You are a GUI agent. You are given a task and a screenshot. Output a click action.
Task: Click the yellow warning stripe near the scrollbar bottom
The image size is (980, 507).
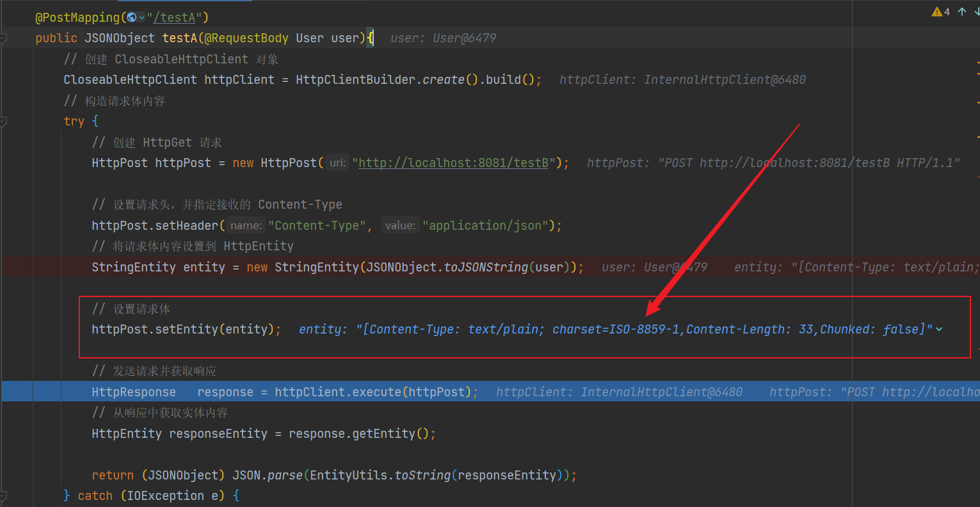[976, 136]
